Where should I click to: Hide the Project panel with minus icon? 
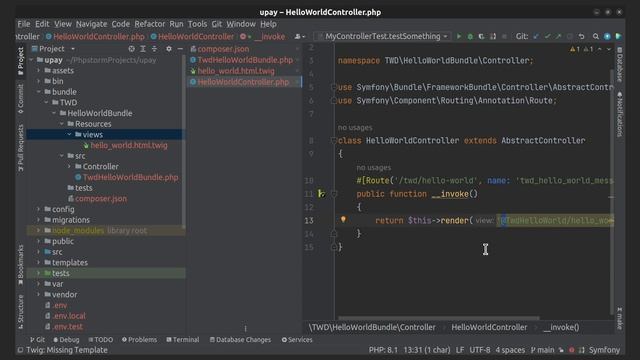point(180,49)
